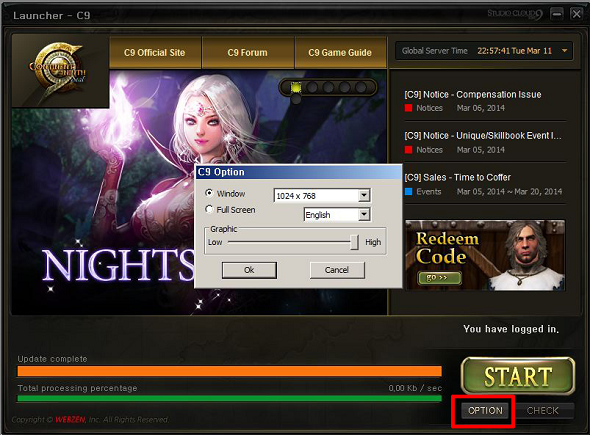Click the 'Low' graphic label

tap(215, 242)
